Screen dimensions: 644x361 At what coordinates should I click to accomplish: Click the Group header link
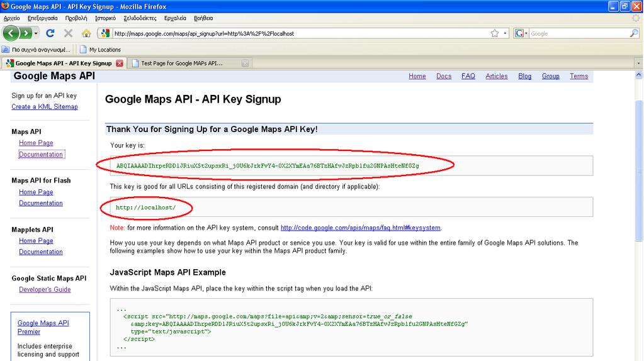(550, 76)
